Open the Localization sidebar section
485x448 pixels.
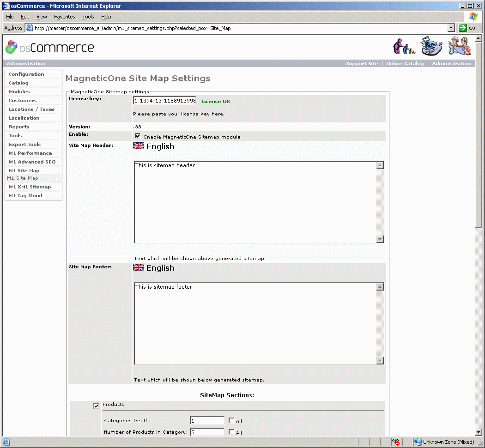tap(24, 118)
